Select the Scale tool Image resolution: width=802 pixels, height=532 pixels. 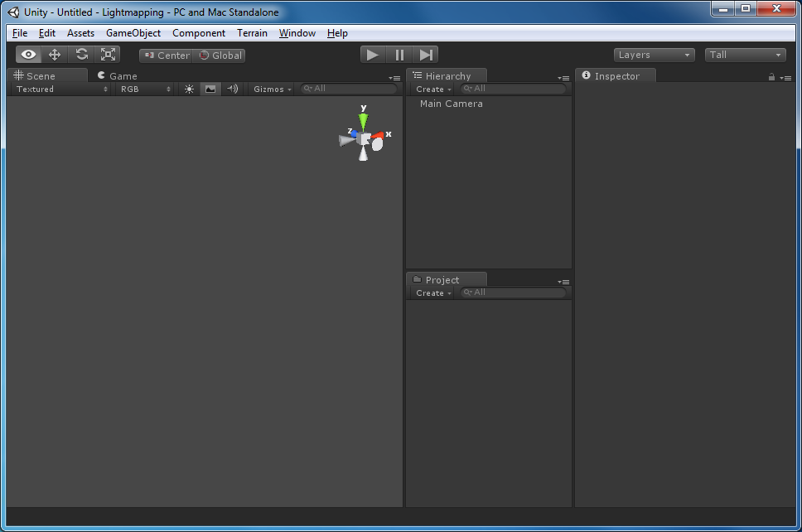(108, 55)
